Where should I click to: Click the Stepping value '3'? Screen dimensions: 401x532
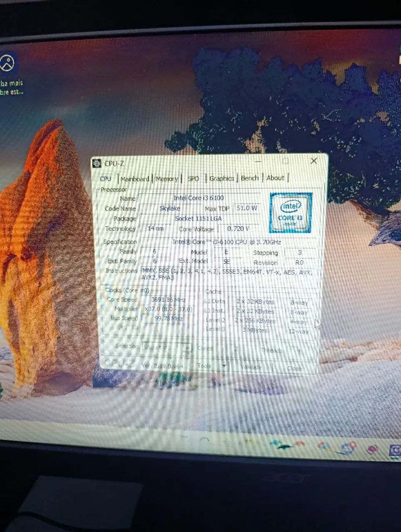tap(300, 253)
